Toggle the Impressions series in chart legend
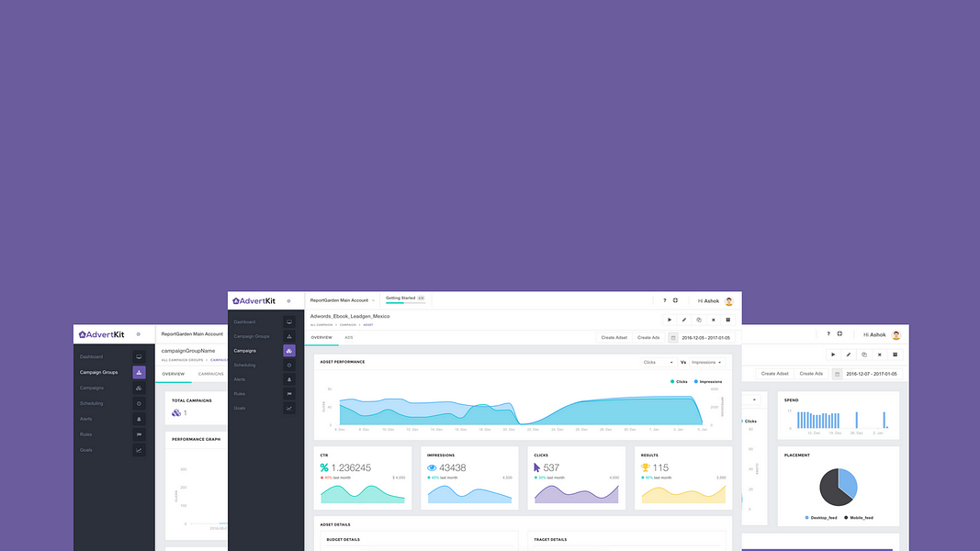Viewport: 980px width, 551px height. 708,382
